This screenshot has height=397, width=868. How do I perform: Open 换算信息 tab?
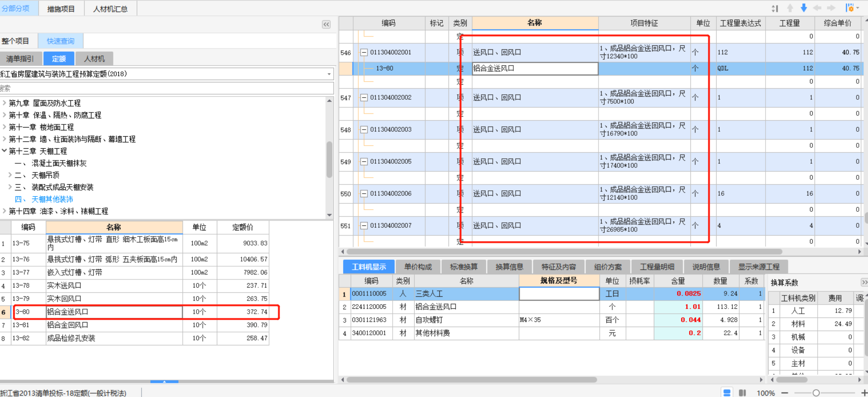(509, 267)
